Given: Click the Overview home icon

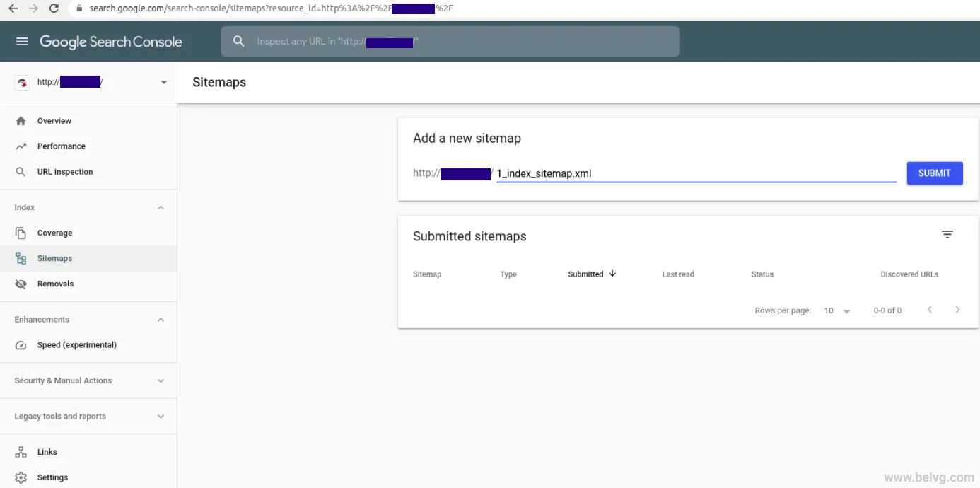Looking at the screenshot, I should pos(21,121).
